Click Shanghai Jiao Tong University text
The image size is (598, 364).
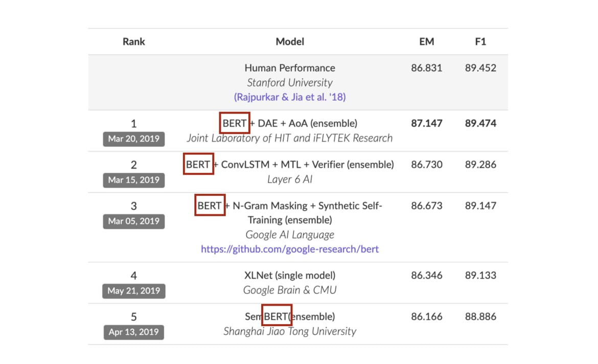(x=290, y=331)
